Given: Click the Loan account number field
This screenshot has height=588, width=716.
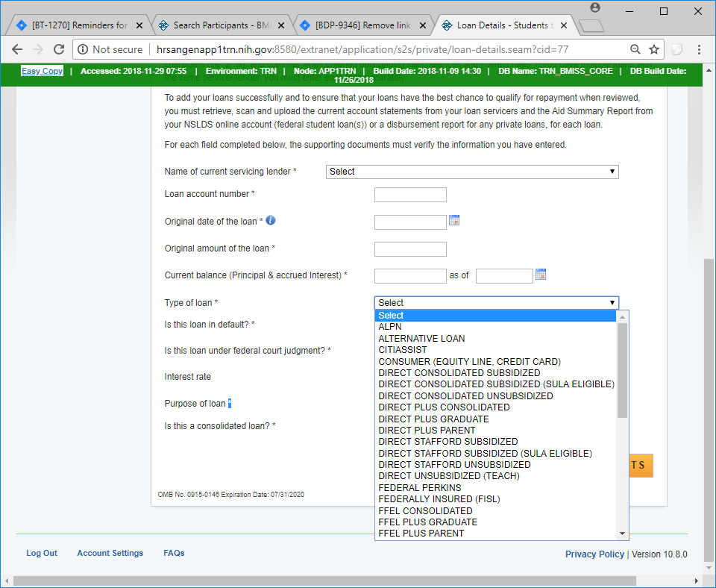Looking at the screenshot, I should tap(410, 195).
